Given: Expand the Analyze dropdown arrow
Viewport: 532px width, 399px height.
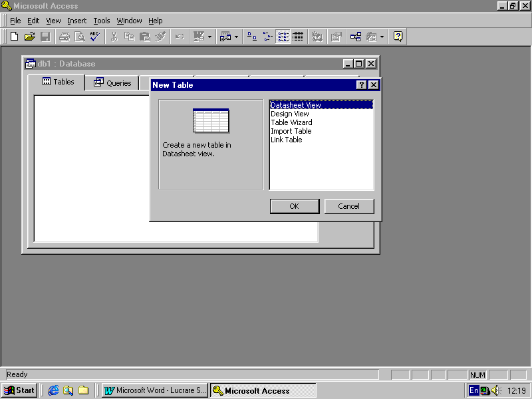Looking at the screenshot, I should [237, 37].
